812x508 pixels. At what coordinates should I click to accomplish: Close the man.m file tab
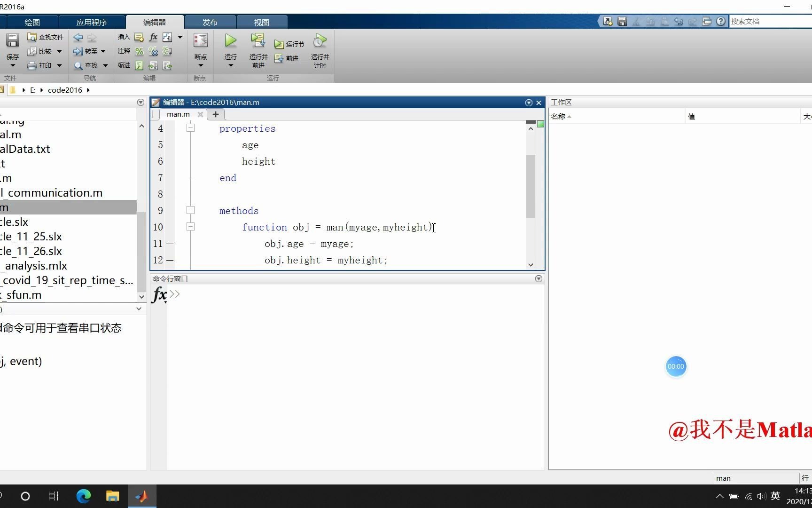point(200,114)
